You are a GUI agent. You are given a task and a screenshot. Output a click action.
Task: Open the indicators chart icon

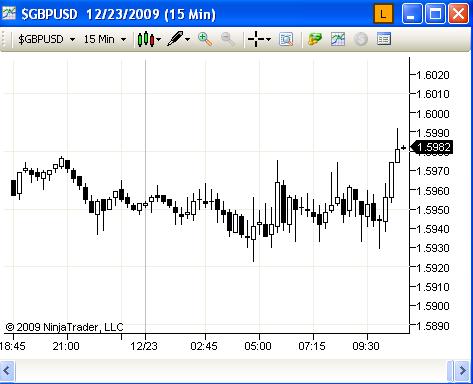tap(338, 39)
